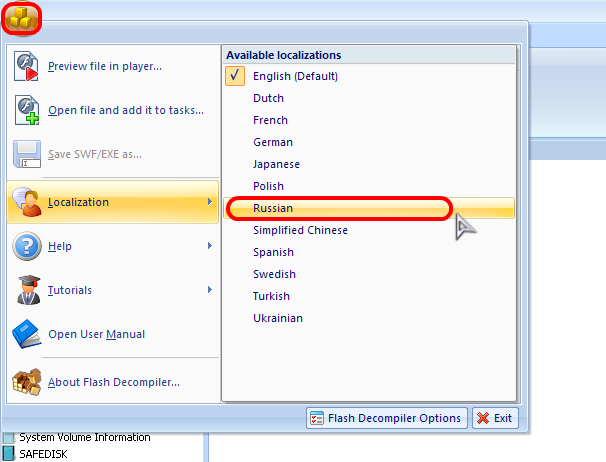Click the Flash Decompiler application menu orb
Image resolution: width=606 pixels, height=462 pixels.
pyautogui.click(x=22, y=18)
